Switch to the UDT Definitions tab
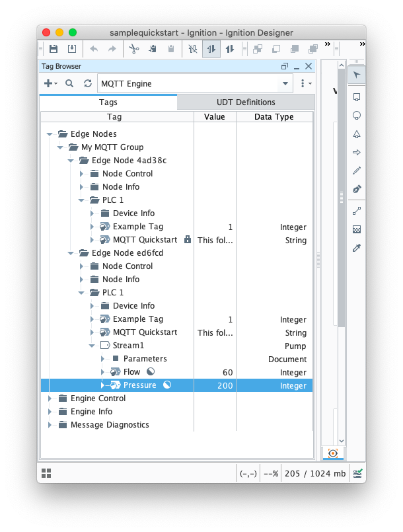The width and height of the screenshot is (403, 532). tap(246, 102)
